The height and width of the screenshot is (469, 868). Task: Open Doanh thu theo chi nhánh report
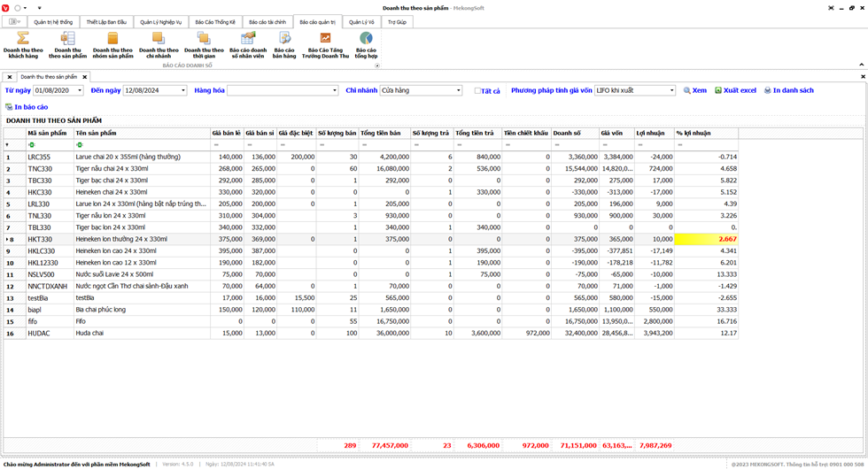[159, 43]
